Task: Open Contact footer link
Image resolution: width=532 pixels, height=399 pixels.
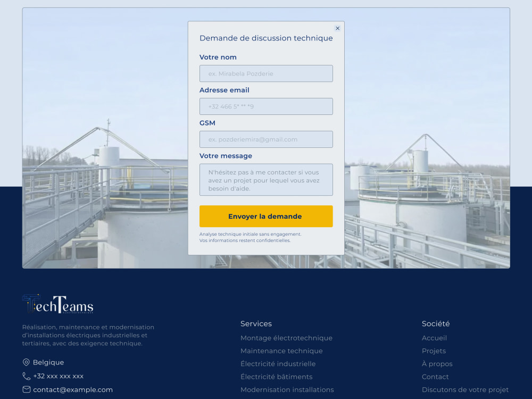Action: point(435,377)
